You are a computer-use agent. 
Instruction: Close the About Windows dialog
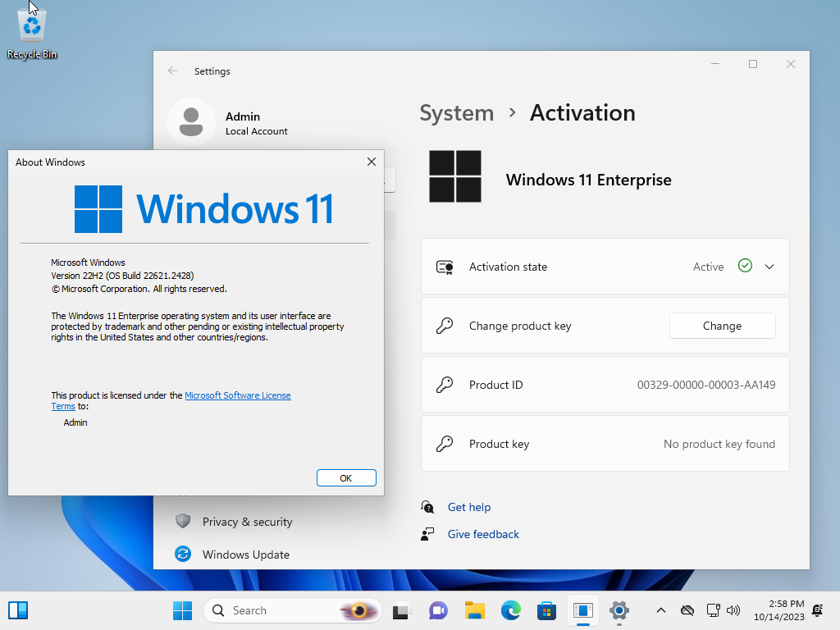tap(372, 162)
